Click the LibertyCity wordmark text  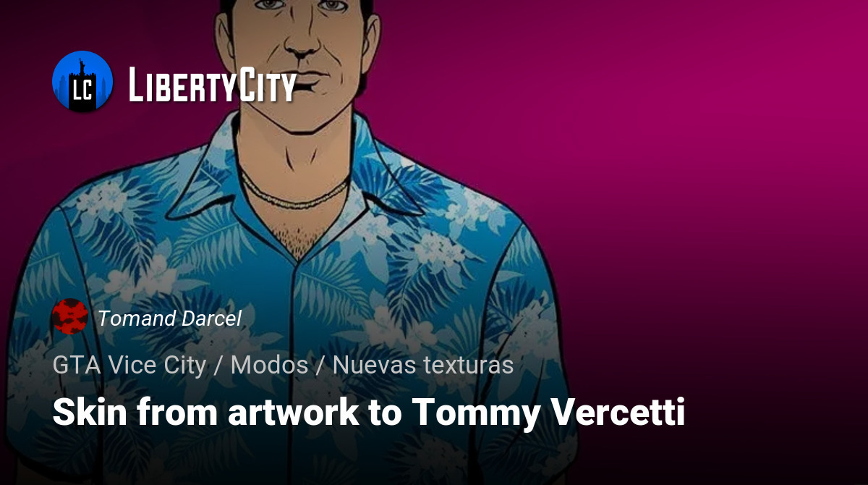click(213, 85)
